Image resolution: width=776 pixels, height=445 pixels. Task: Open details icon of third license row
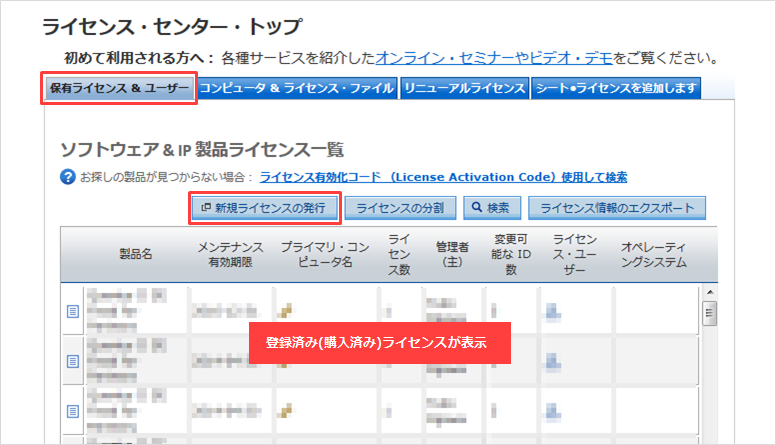73,411
